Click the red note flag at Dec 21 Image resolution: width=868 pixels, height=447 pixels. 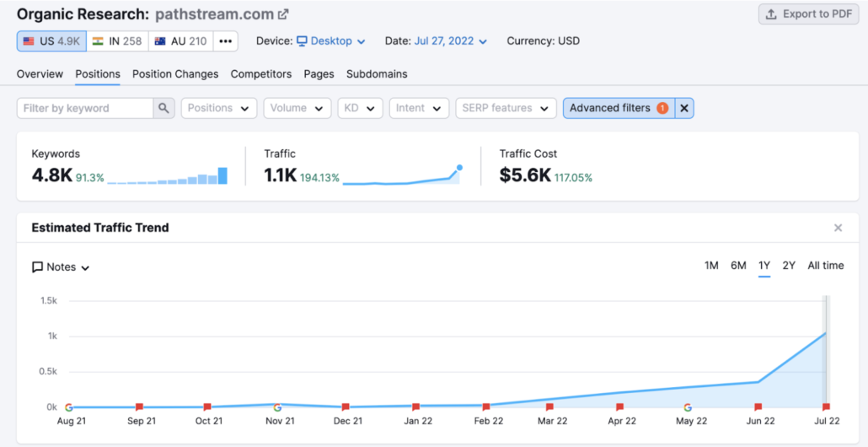click(346, 407)
